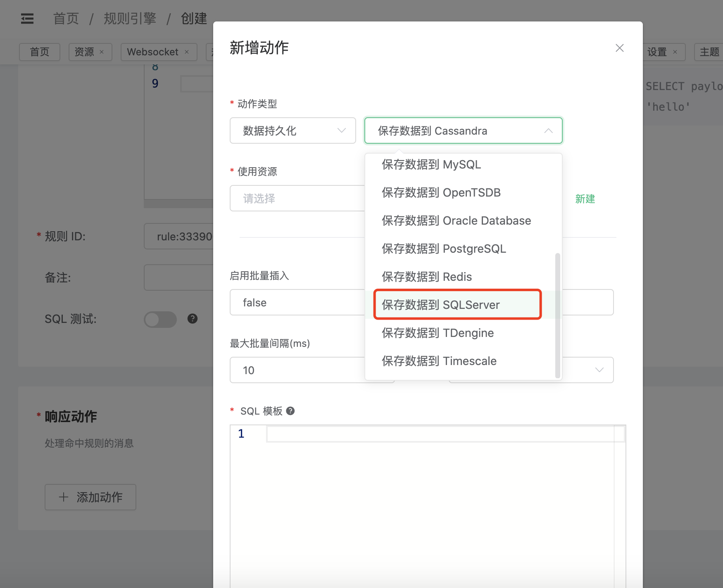Close the 资源 tab
Screen dimensions: 723x588
pyautogui.click(x=102, y=52)
